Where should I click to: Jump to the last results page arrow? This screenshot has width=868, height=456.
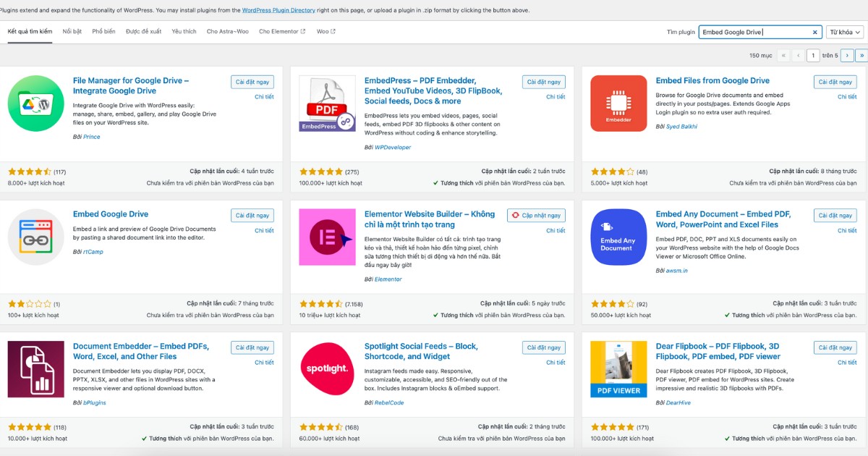tap(861, 55)
